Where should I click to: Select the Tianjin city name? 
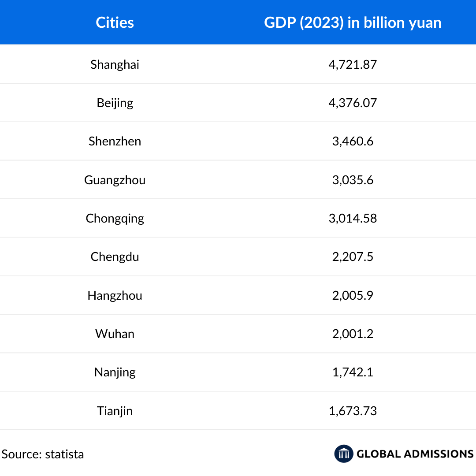pos(115,411)
